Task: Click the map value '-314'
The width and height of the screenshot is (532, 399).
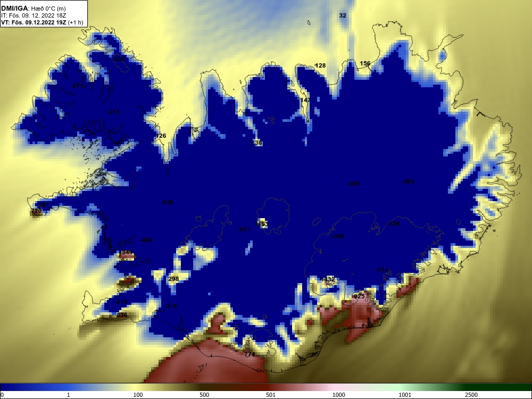Action: (x=382, y=270)
